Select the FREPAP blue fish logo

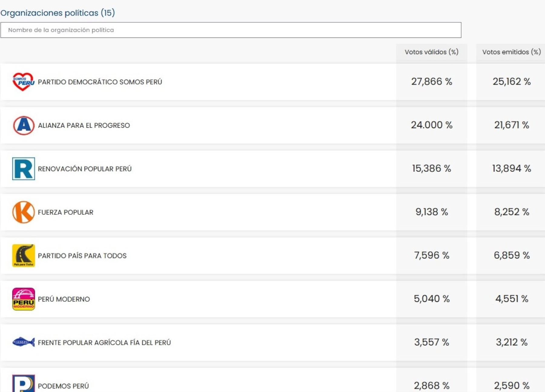pyautogui.click(x=24, y=342)
